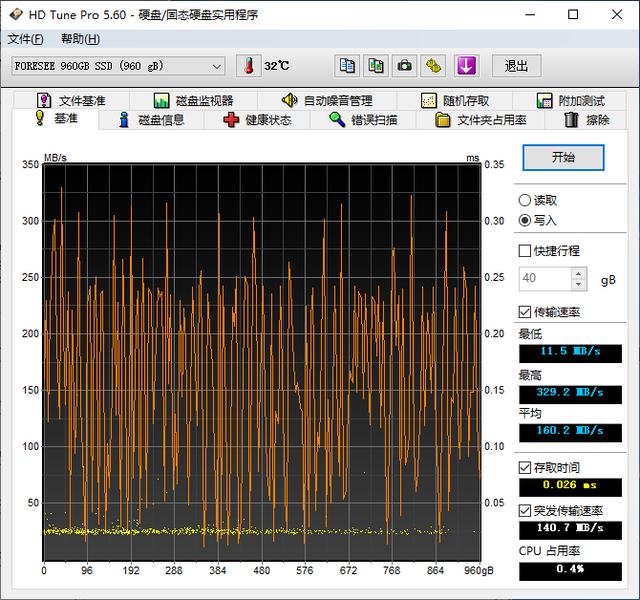
Task: Click the 40 gB short stroke input field
Action: point(545,278)
